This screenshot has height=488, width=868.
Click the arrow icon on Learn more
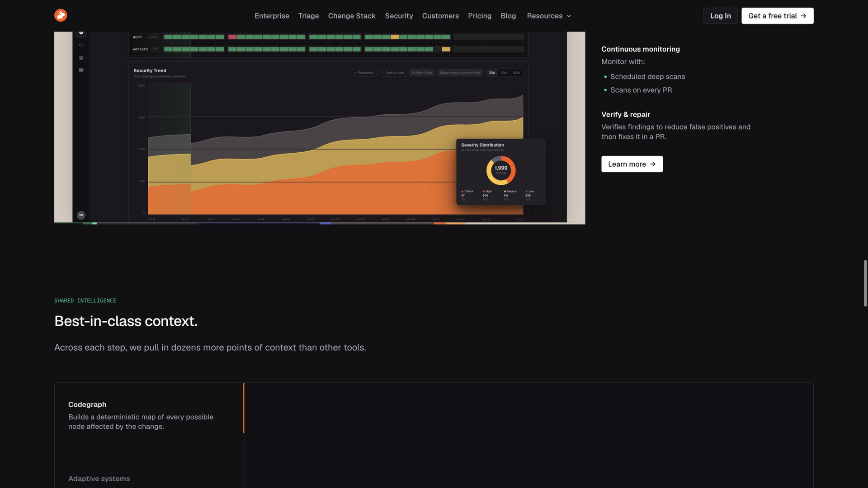tap(652, 164)
